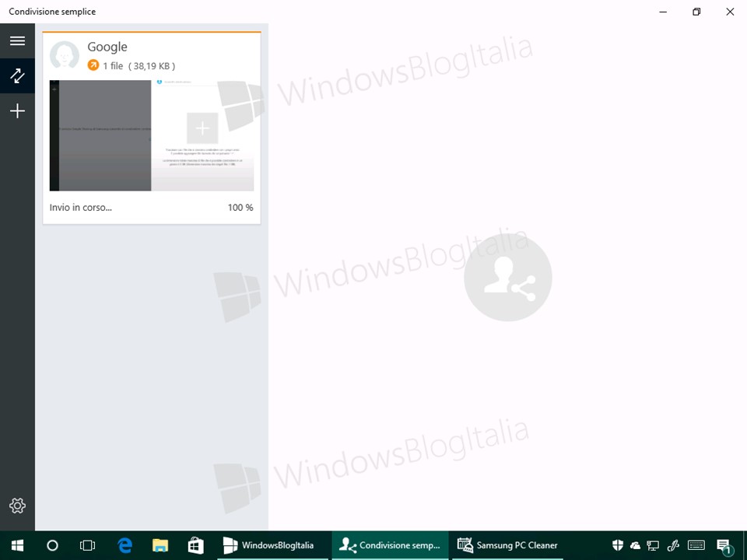Open the Action Center notifications icon
The width and height of the screenshot is (747, 560).
point(724,547)
